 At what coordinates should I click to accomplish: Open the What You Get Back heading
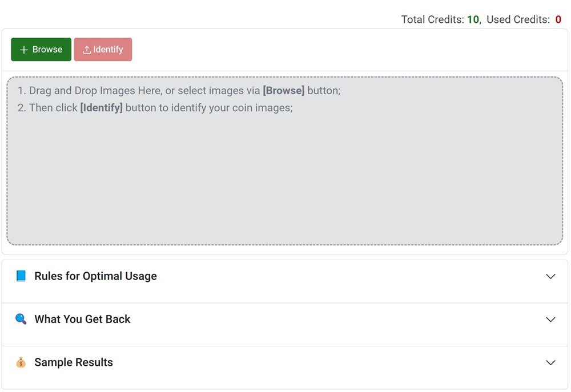point(82,320)
